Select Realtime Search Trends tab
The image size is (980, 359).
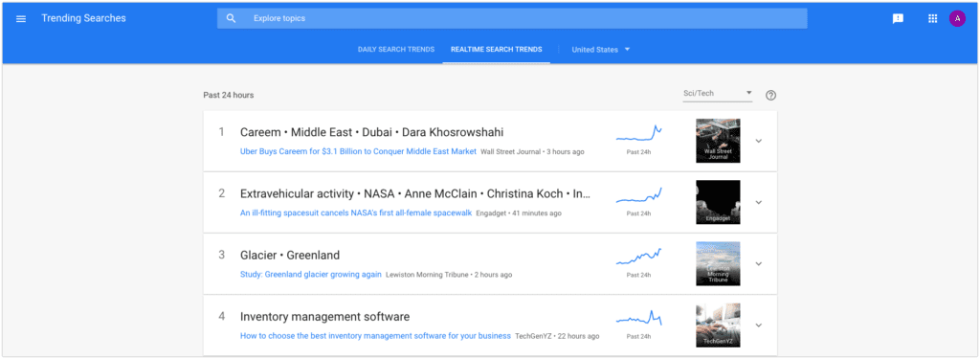click(x=497, y=50)
